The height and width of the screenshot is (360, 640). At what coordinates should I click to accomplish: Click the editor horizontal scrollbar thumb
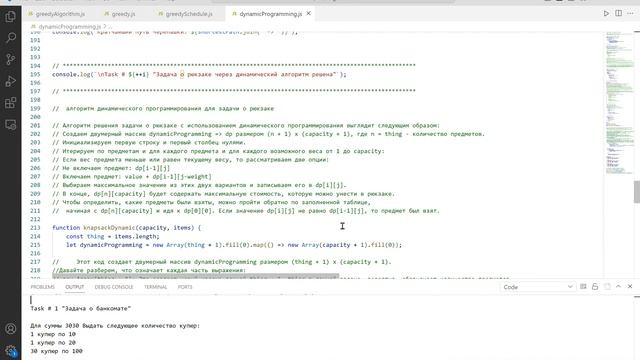[x=196, y=276]
